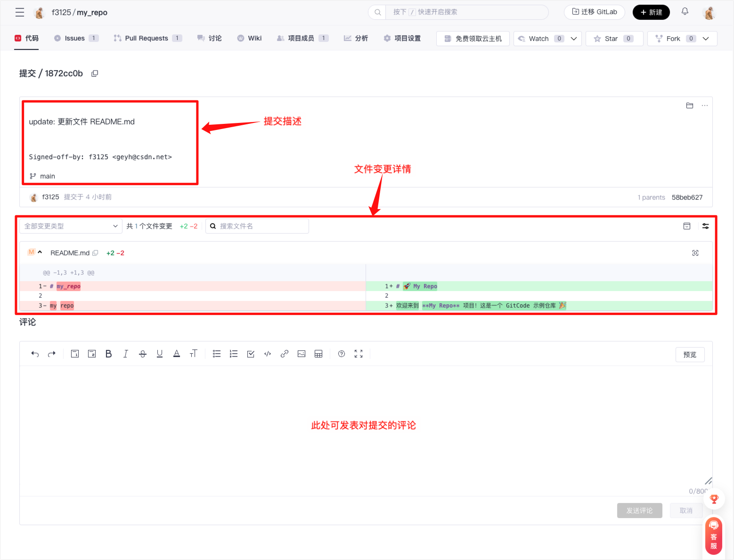Open the notifications bell

click(685, 12)
